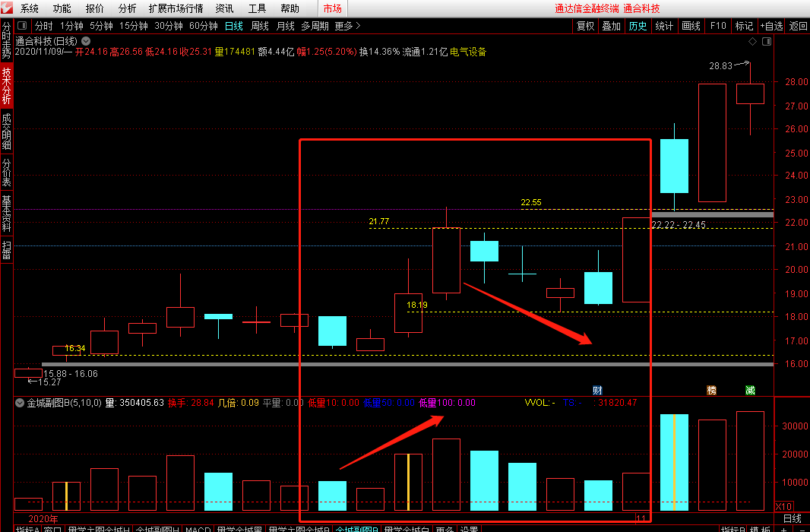
Task: Open the 报价 menu
Action: click(x=94, y=9)
